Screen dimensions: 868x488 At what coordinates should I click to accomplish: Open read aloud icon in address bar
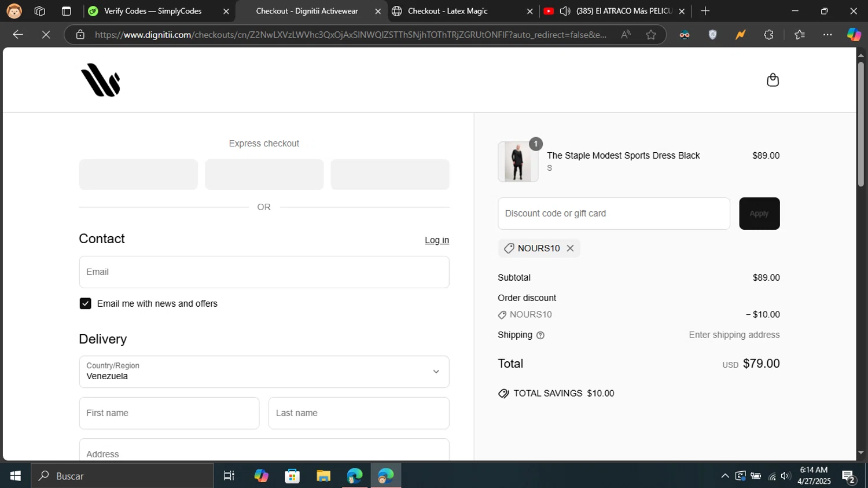pyautogui.click(x=626, y=35)
